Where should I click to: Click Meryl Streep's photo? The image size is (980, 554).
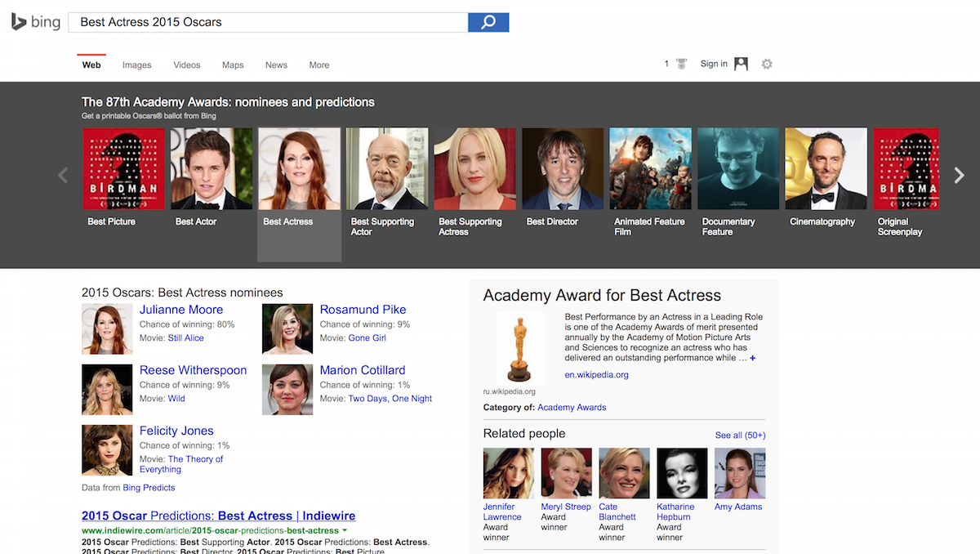[567, 473]
